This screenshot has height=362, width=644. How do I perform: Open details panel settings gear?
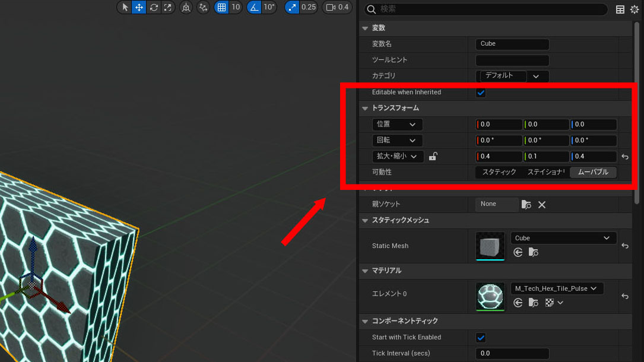click(x=634, y=9)
